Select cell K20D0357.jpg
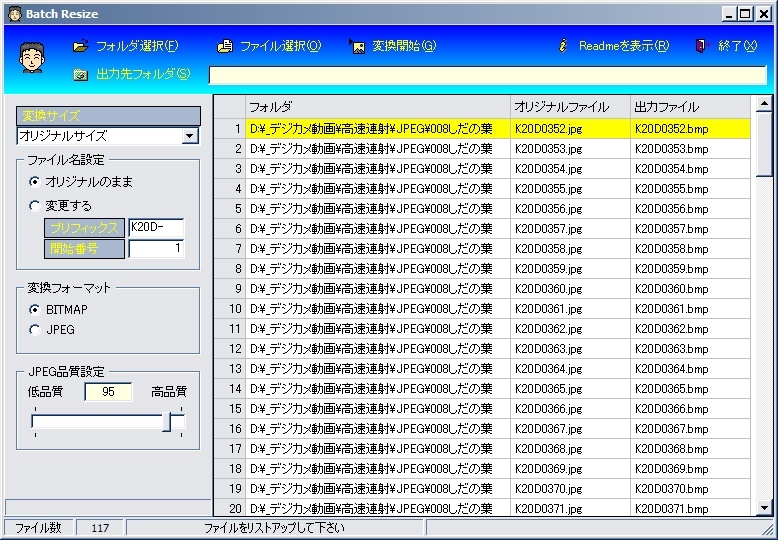 coord(570,229)
